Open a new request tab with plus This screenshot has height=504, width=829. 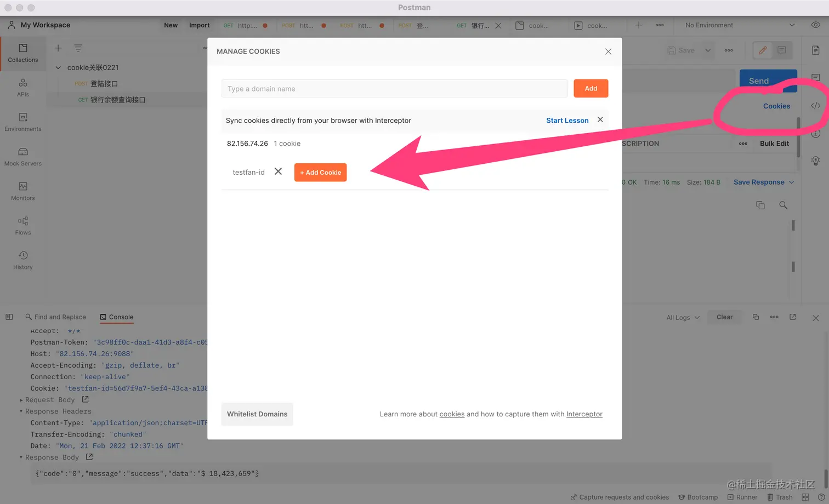639,25
